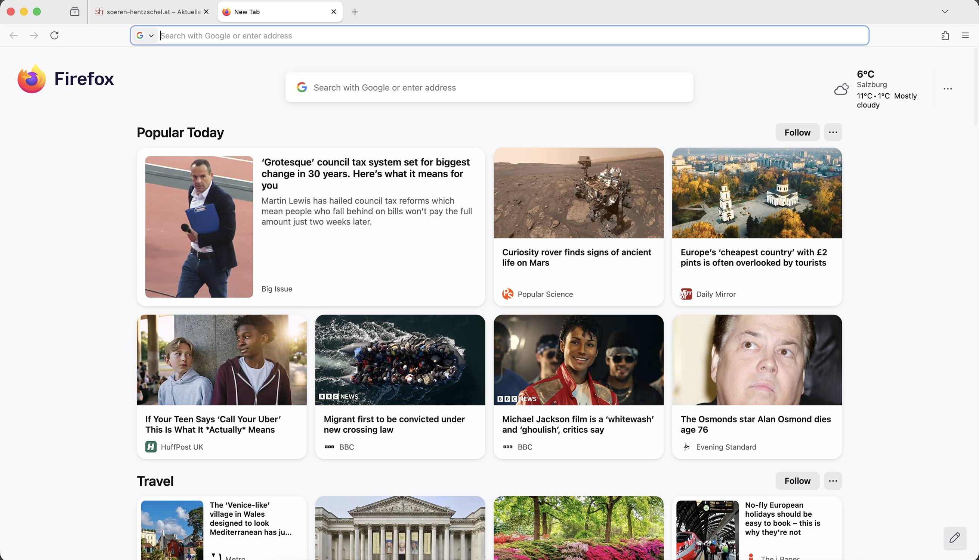This screenshot has height=560, width=979.
Task: Click the pencil customize icon
Action: pyautogui.click(x=954, y=537)
